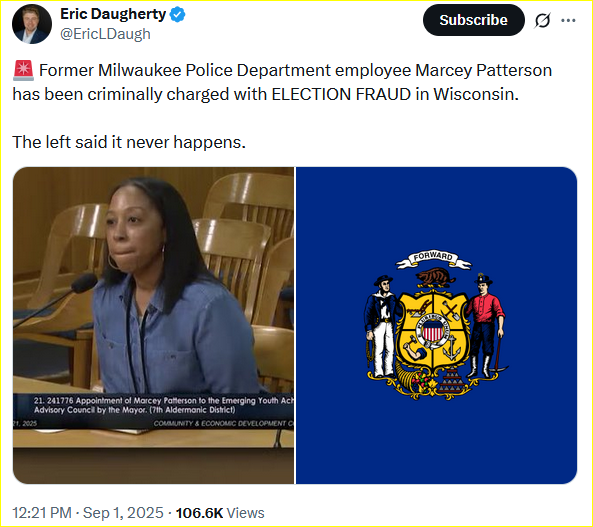Open Eric Daugherty's profile avatar photo

pos(32,24)
